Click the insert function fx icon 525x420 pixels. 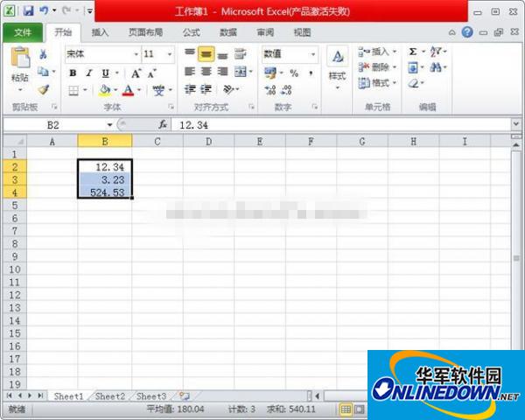click(163, 124)
